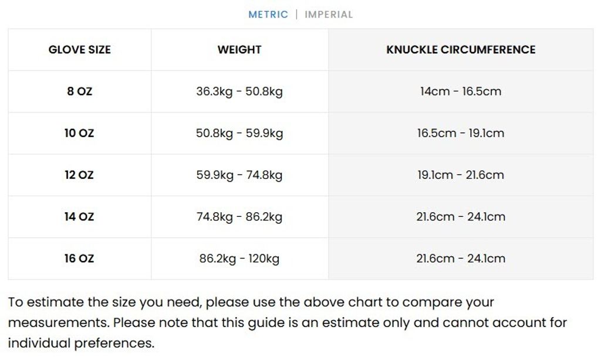The image size is (601, 364).
Task: Click the 86.2kg - 120kg weight cell
Action: 239,258
